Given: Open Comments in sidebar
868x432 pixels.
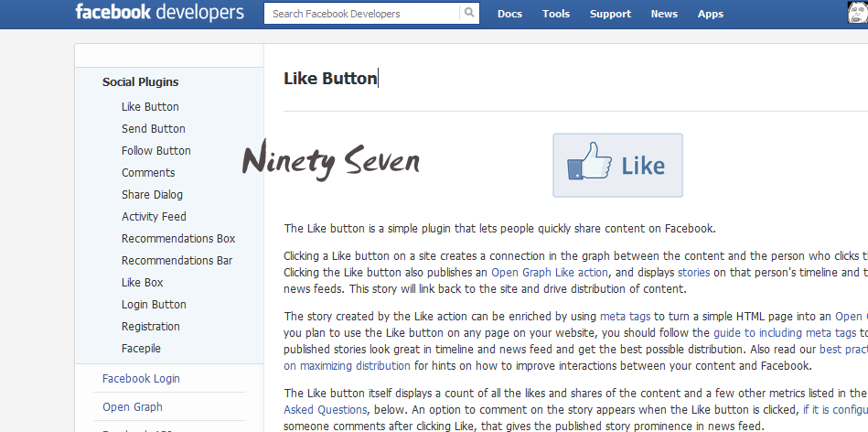Looking at the screenshot, I should 148,173.
